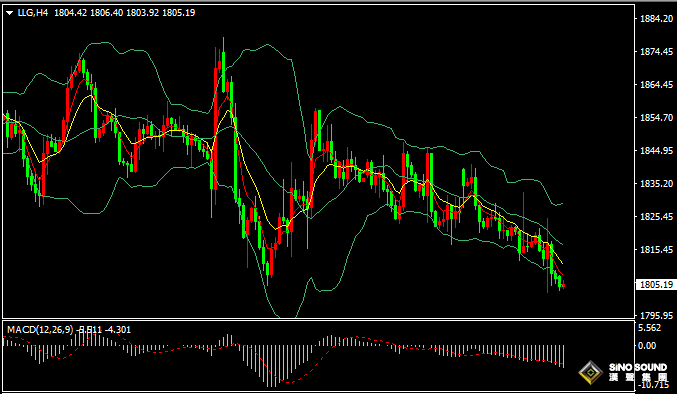Click the 0.00 MACD scale label

(x=647, y=346)
